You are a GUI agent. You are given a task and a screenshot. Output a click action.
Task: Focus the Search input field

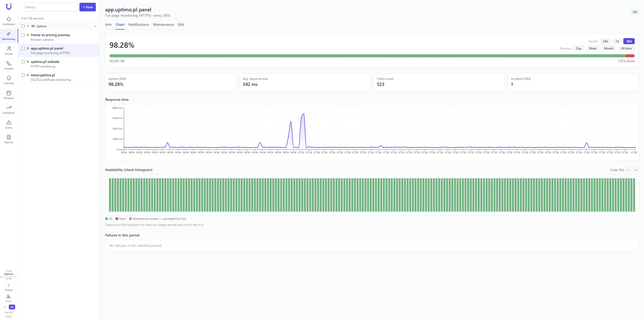click(x=49, y=7)
